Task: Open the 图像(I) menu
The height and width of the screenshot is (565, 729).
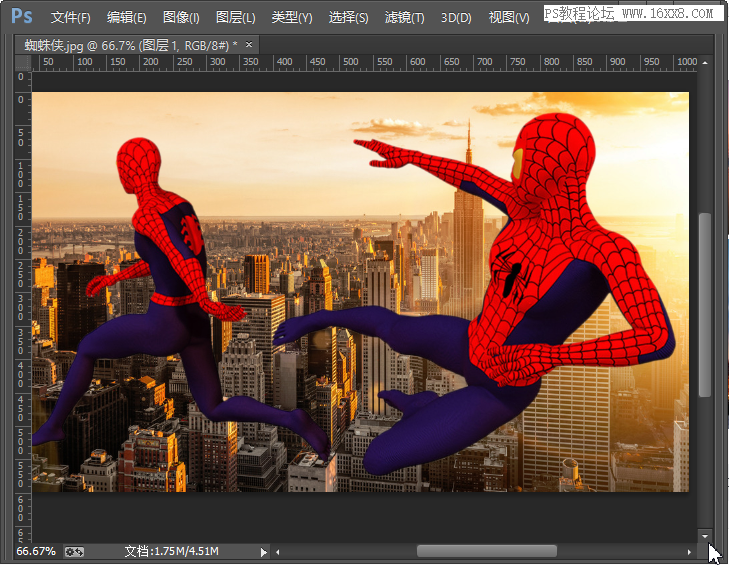Action: pos(181,18)
